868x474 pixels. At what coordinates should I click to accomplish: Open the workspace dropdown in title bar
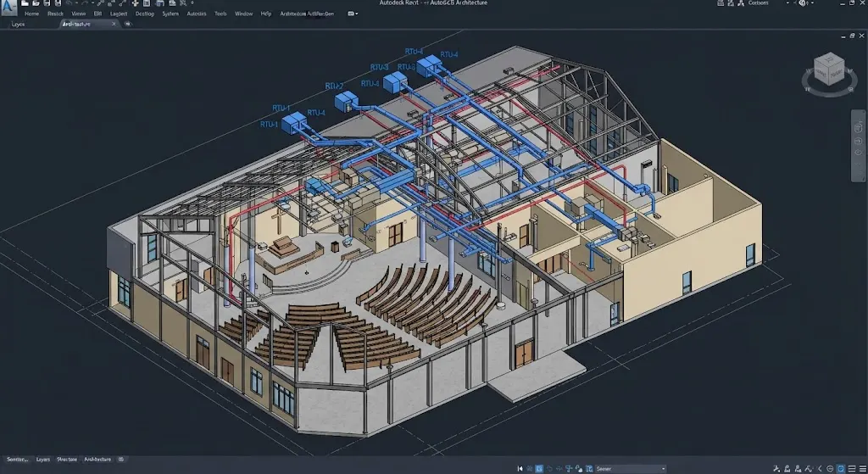tap(787, 3)
